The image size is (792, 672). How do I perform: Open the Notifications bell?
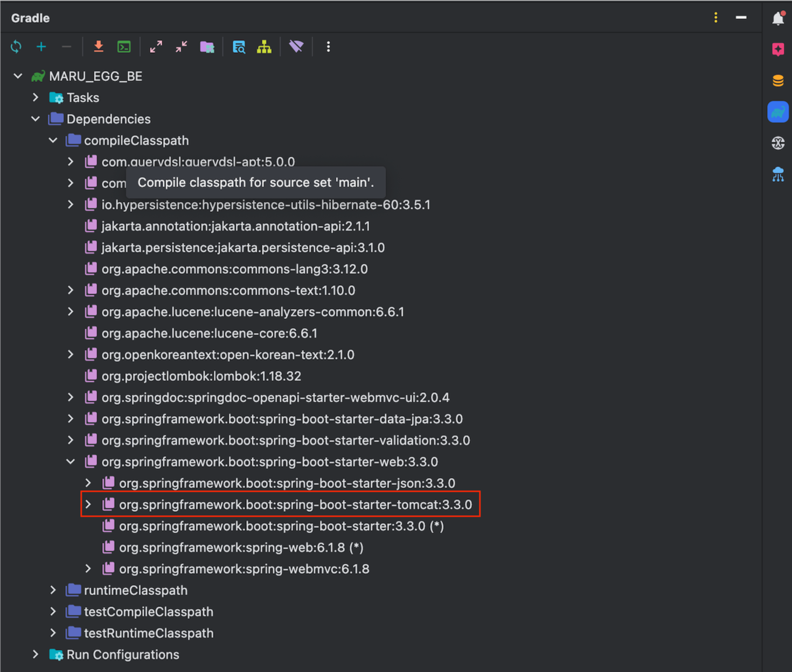coord(778,18)
